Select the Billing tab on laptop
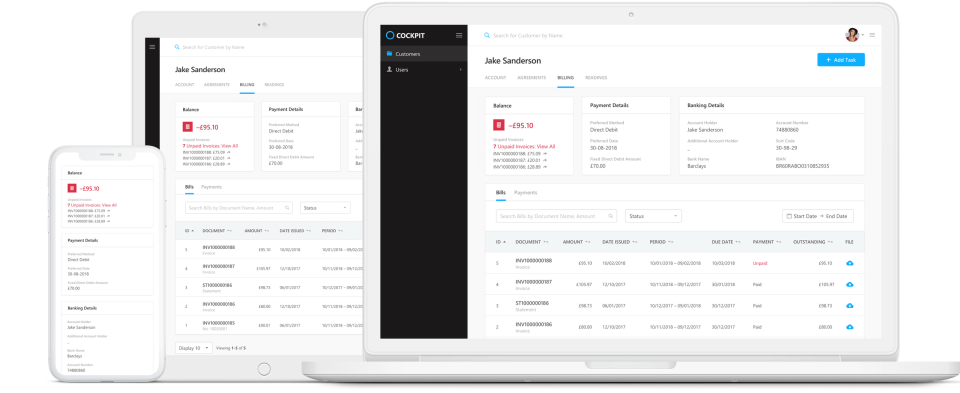Image resolution: width=960 pixels, height=393 pixels. [565, 78]
